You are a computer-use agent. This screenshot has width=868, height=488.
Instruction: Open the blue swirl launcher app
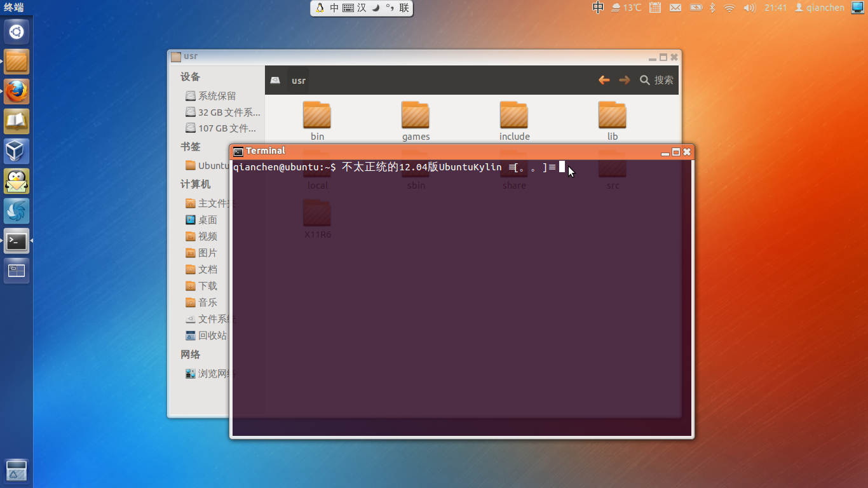[x=17, y=211]
